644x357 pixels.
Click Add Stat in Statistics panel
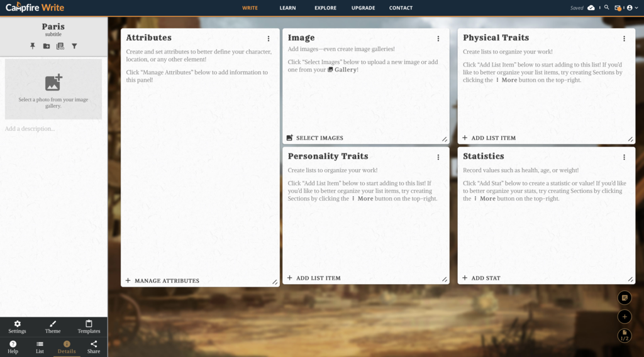[482, 278]
